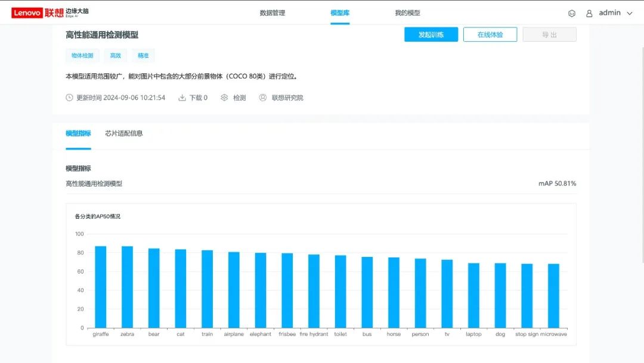Viewport: 644px width, 363px height.
Task: Click the train bar in chart
Action: (207, 289)
